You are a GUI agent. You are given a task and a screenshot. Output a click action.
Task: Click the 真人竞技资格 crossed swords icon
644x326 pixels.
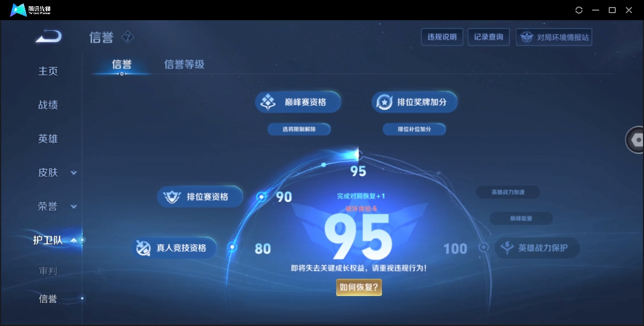tap(143, 248)
